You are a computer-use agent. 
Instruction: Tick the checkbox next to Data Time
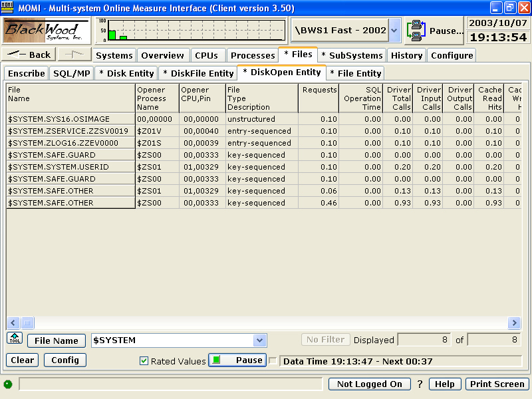pos(273,360)
